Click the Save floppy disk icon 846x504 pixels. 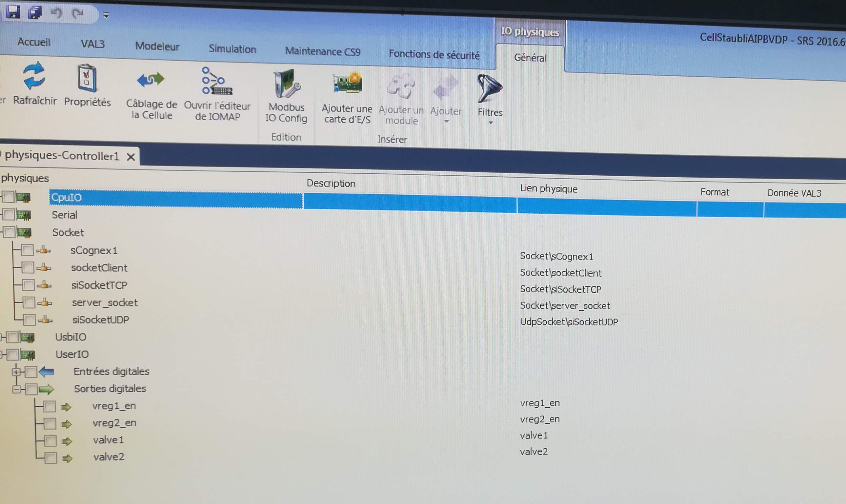13,12
